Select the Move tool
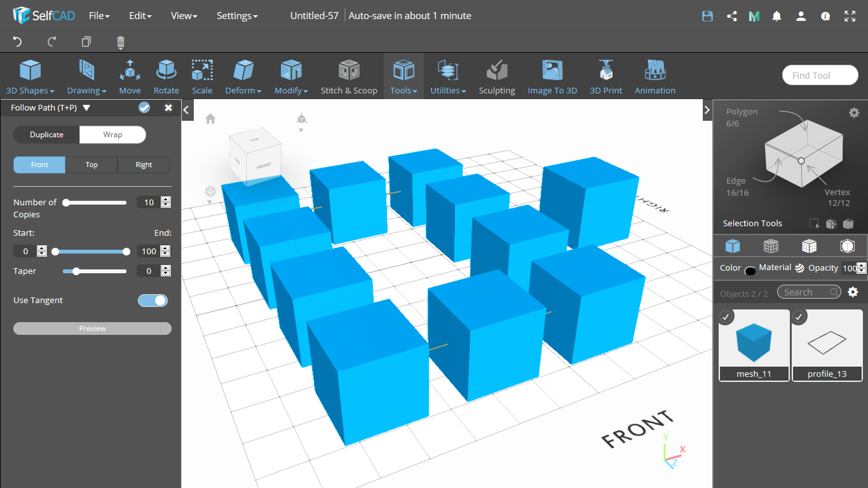This screenshot has width=868, height=488. pos(130,77)
